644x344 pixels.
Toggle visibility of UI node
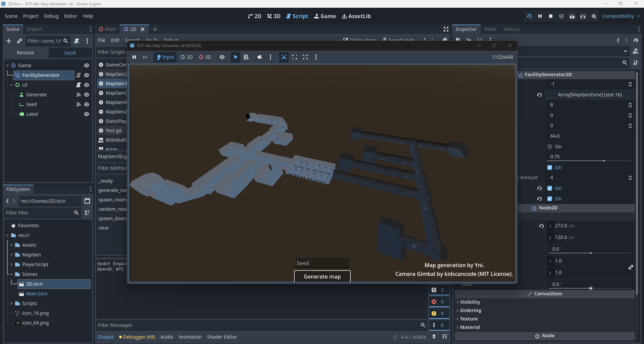click(87, 85)
